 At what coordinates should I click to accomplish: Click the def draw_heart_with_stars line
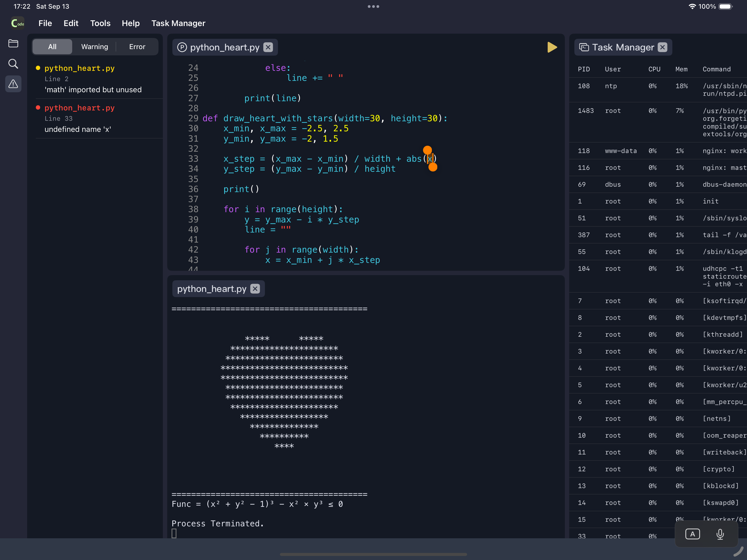coord(325,119)
